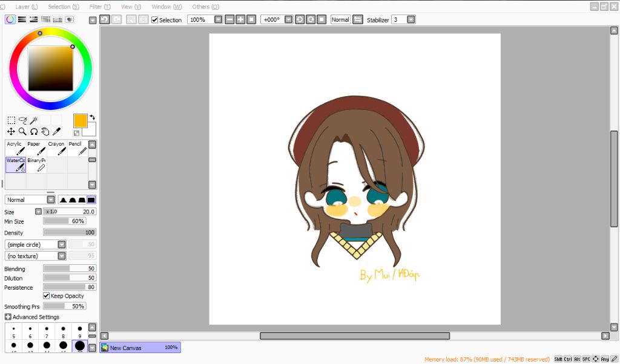The height and width of the screenshot is (364, 620).
Task: Uncheck the Selection checkbox
Action: pos(154,20)
